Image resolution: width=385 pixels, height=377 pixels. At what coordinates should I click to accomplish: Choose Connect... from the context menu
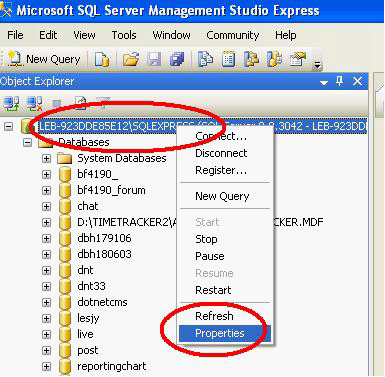(x=225, y=136)
